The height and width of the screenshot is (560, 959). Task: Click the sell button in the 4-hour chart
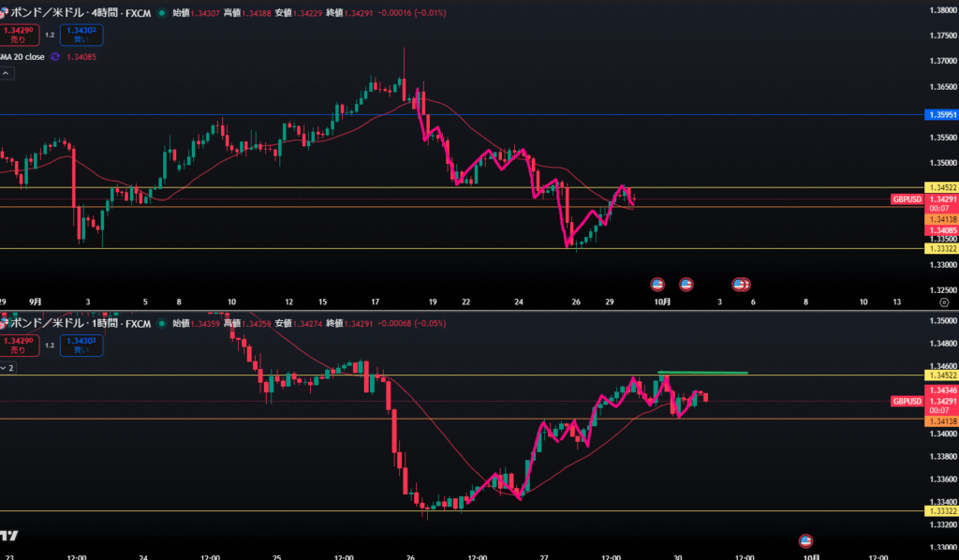pos(17,36)
